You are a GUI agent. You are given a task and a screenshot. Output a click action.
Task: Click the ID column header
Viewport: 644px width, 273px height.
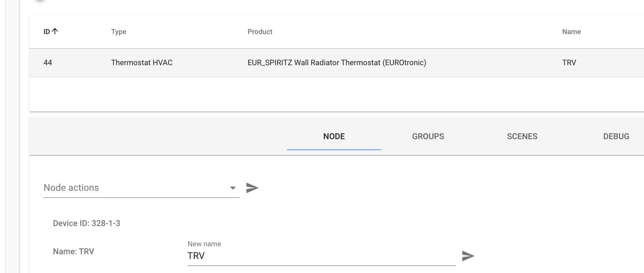47,31
